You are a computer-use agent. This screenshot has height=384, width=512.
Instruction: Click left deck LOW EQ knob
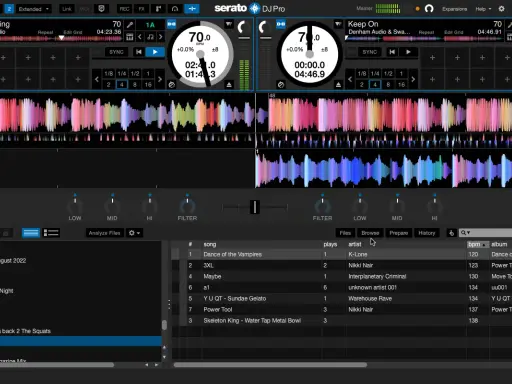pyautogui.click(x=75, y=207)
